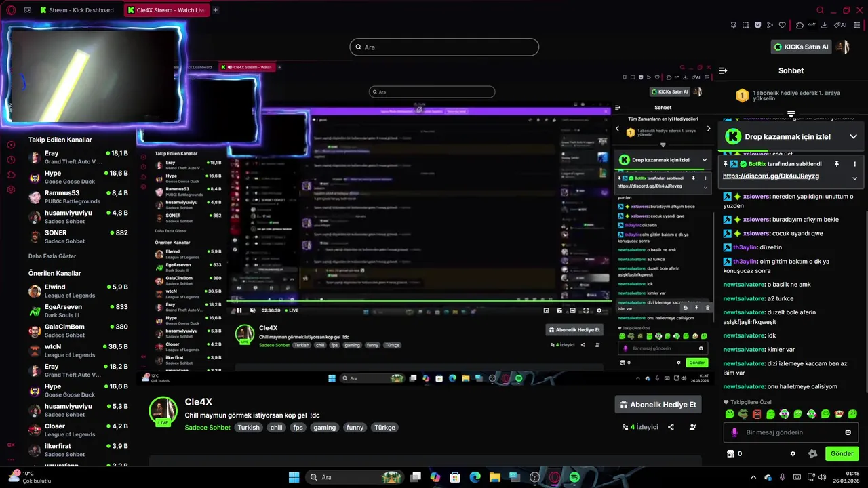Image resolution: width=868 pixels, height=488 pixels.
Task: Open the weather widget on taskbar
Action: click(x=31, y=477)
